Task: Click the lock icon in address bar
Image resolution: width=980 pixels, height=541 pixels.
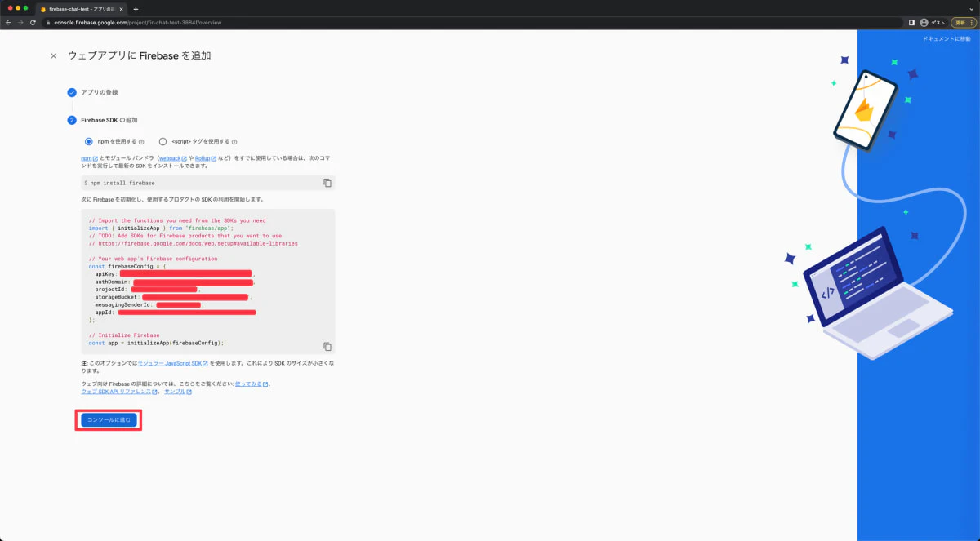Action: [48, 22]
